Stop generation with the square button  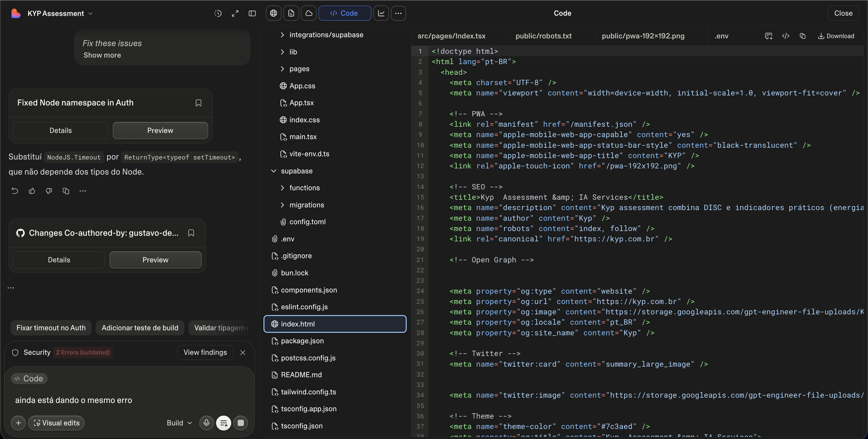[x=241, y=423]
